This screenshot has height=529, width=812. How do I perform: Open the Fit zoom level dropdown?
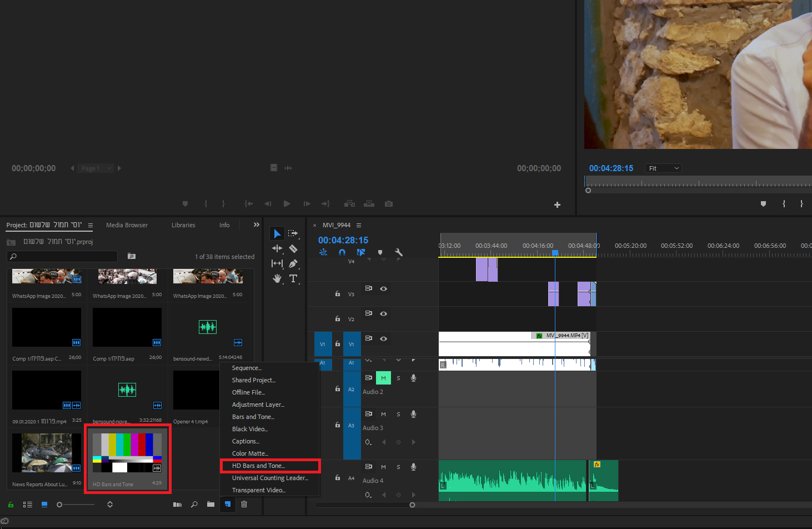click(663, 168)
